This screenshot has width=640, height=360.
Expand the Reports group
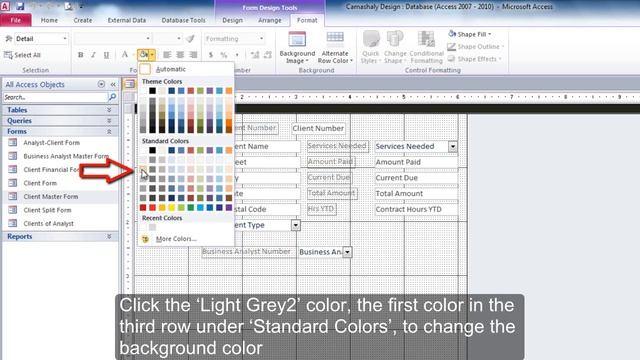(x=109, y=236)
